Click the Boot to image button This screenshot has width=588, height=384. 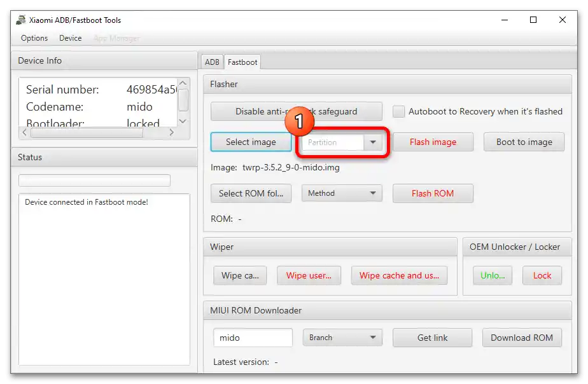[x=524, y=142]
